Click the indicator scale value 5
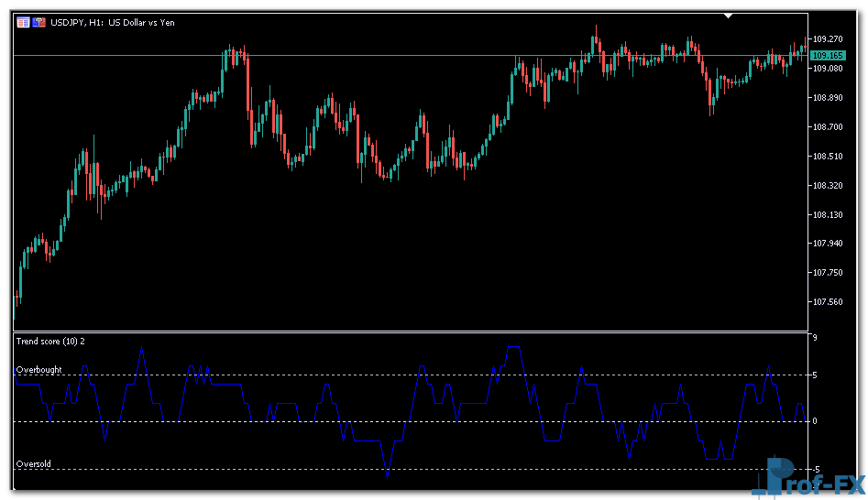 [813, 375]
